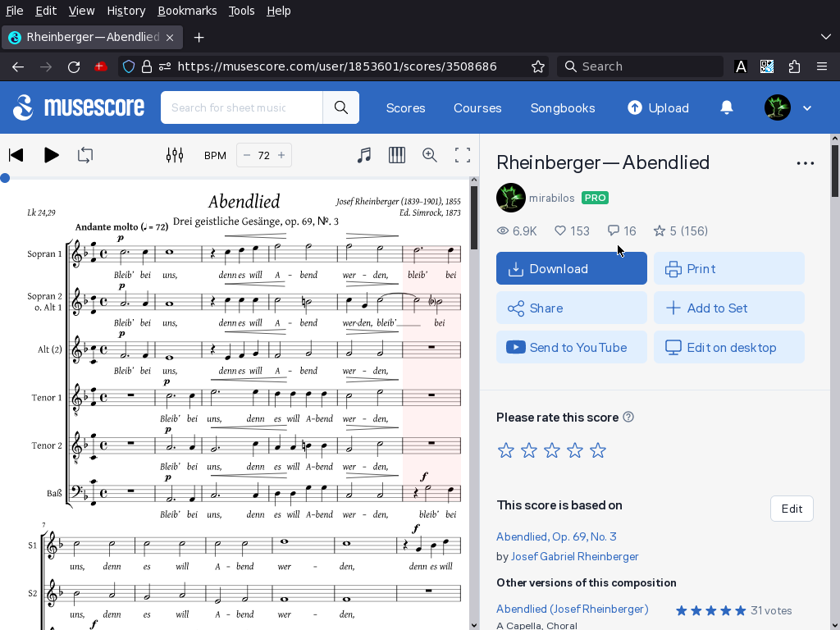The width and height of the screenshot is (840, 630).
Task: Open the Bookmarks menu
Action: coord(187,11)
